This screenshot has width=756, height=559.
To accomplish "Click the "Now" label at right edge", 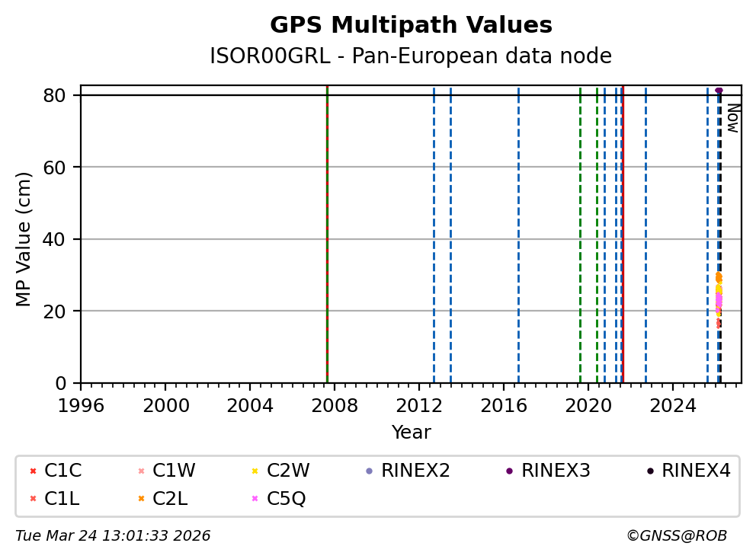I will tap(732, 118).
